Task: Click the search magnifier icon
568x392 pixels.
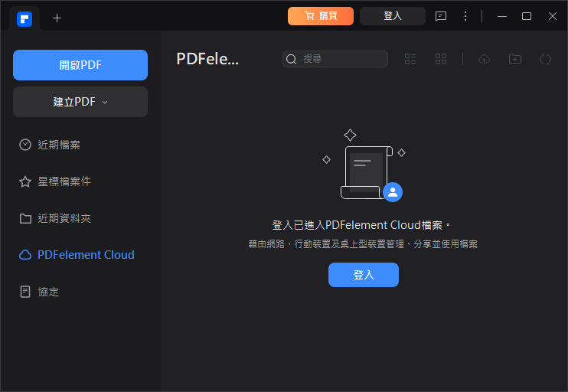Action: point(291,59)
